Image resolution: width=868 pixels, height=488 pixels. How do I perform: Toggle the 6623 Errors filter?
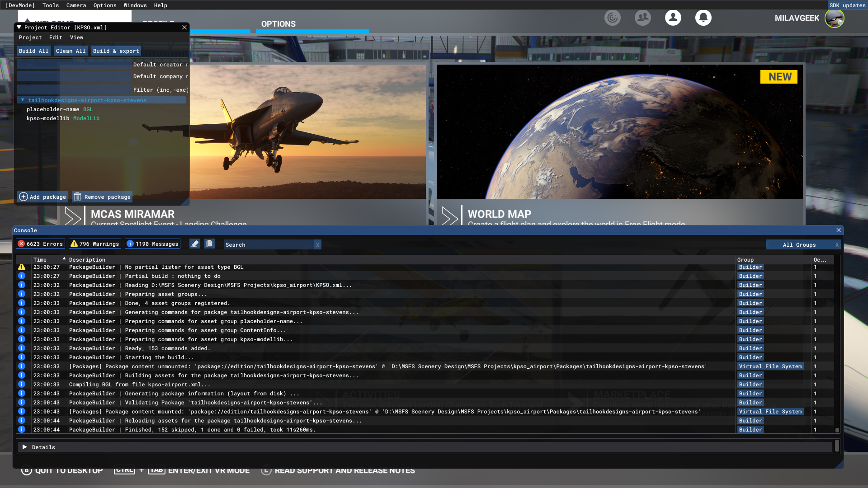40,244
